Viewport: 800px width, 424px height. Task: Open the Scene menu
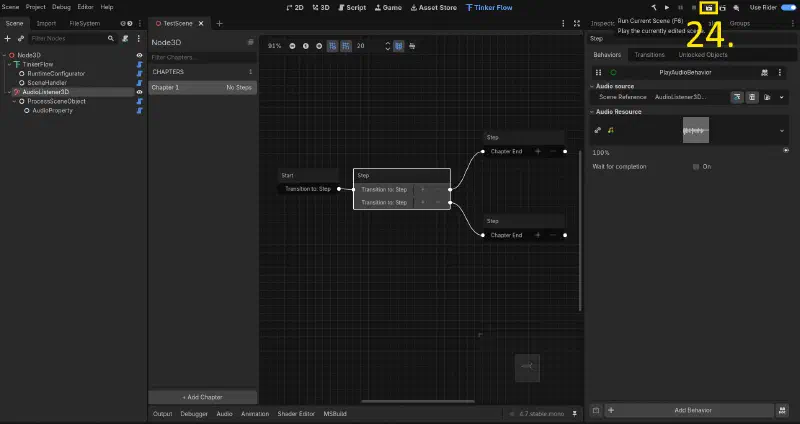click(10, 7)
